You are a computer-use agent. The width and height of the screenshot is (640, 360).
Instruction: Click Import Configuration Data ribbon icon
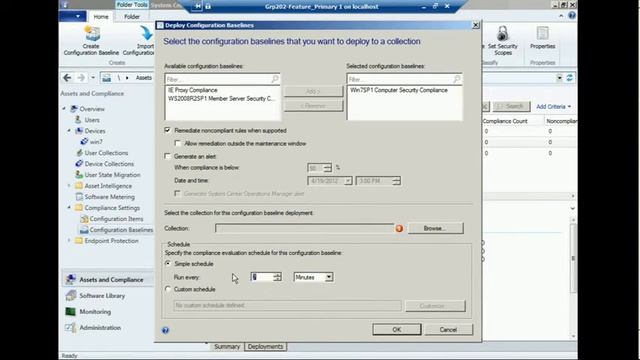click(x=146, y=34)
